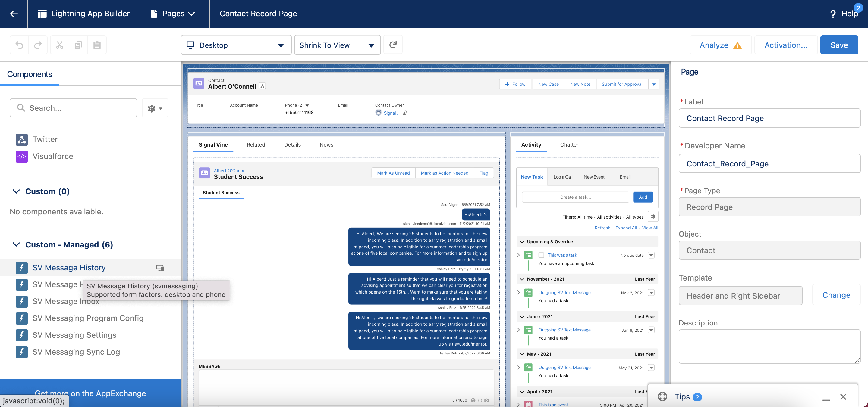Click the Copy icon in toolbar

coord(78,45)
